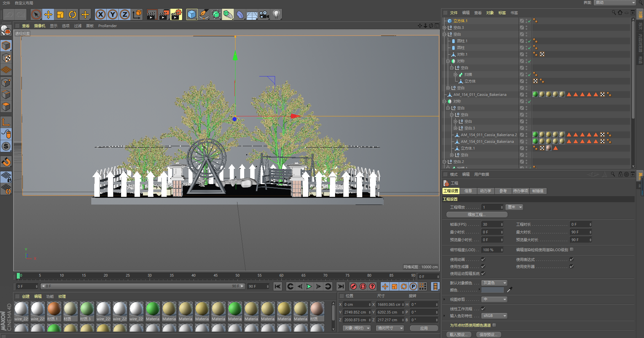Click the render to picture viewer clapperboard icon
This screenshot has height=338, width=644.
[164, 14]
